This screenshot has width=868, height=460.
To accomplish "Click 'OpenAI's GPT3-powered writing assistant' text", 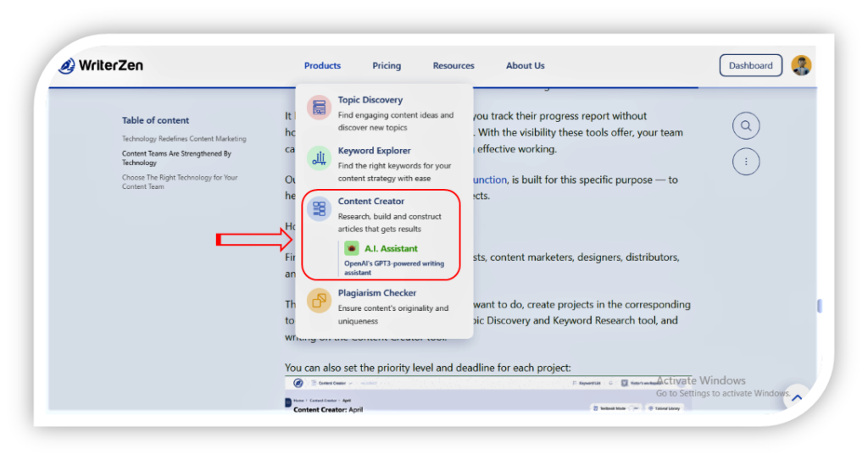I will pos(394,268).
